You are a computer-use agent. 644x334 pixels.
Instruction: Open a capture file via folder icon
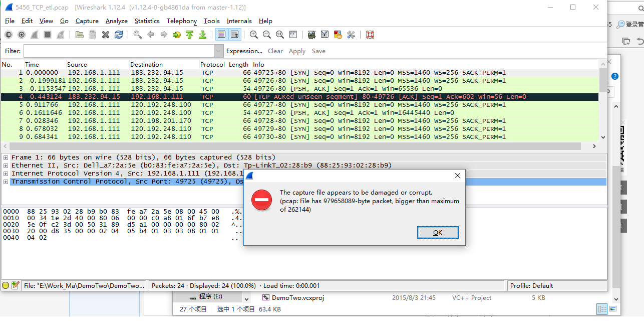coord(80,35)
